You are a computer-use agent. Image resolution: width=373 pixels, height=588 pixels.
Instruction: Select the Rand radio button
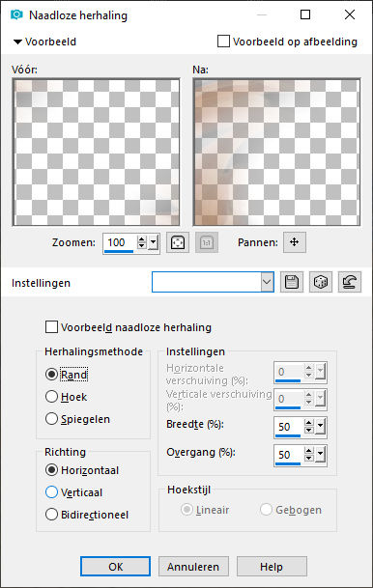click(x=51, y=375)
